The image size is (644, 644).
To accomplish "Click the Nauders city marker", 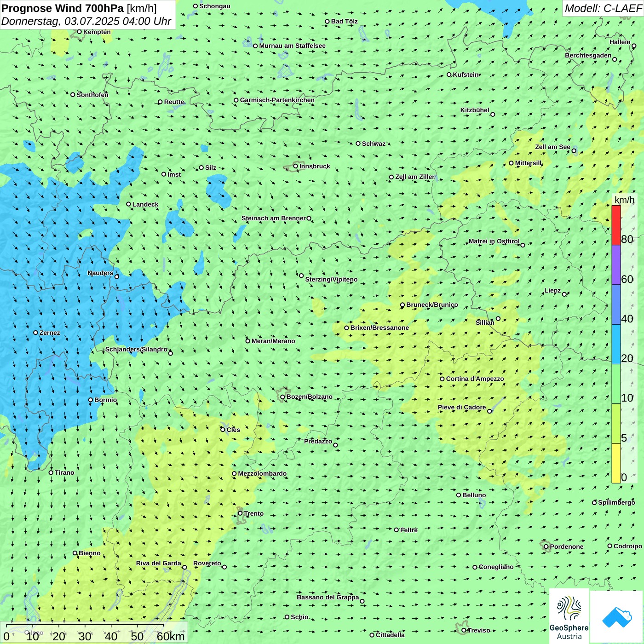I will tap(117, 277).
